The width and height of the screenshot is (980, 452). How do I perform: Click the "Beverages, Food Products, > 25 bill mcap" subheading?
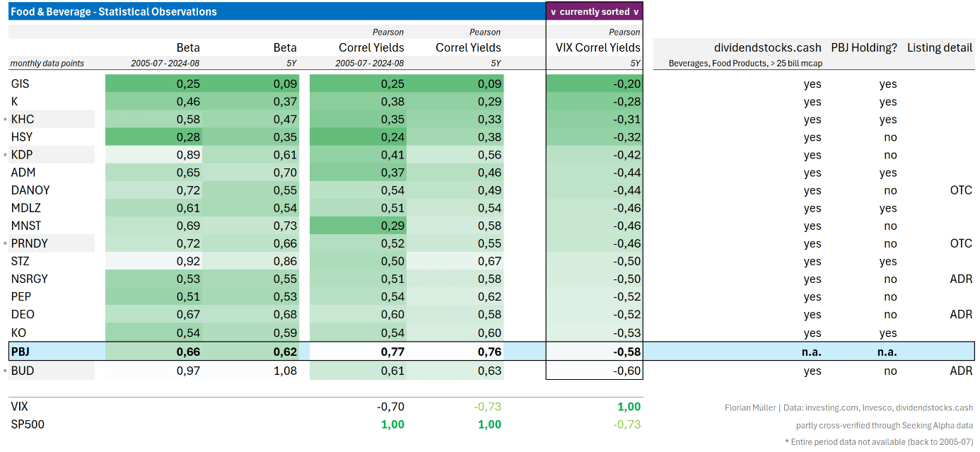coord(745,63)
